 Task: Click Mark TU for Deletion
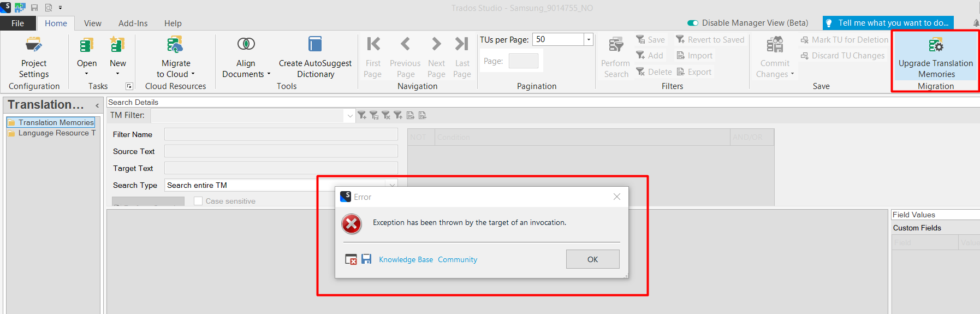click(844, 40)
